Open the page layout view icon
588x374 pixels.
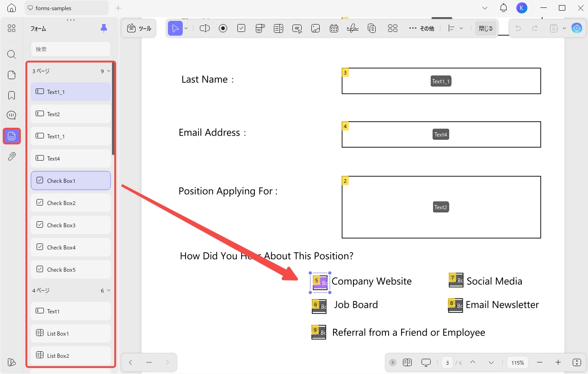tap(407, 362)
